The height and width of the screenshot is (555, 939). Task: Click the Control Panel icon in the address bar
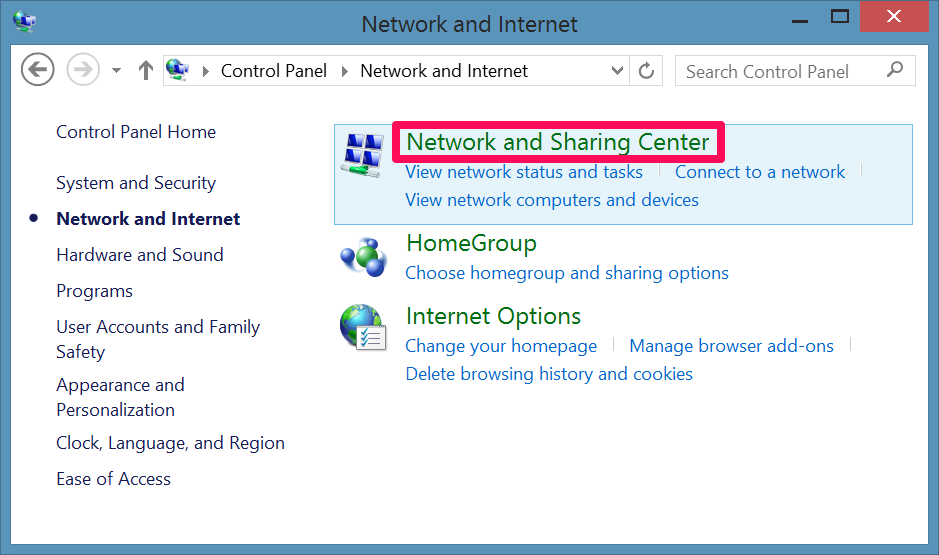(x=177, y=69)
